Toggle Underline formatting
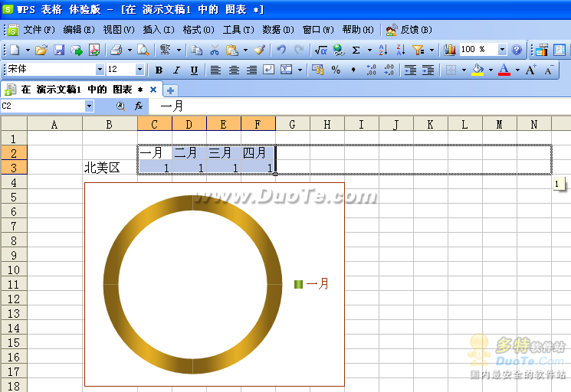Screen dimensions: 571x392 tap(194, 70)
